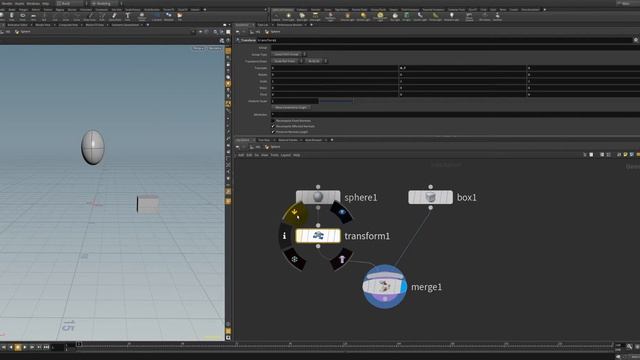
Task: Open the Tools menu in network editor
Action: (x=274, y=155)
